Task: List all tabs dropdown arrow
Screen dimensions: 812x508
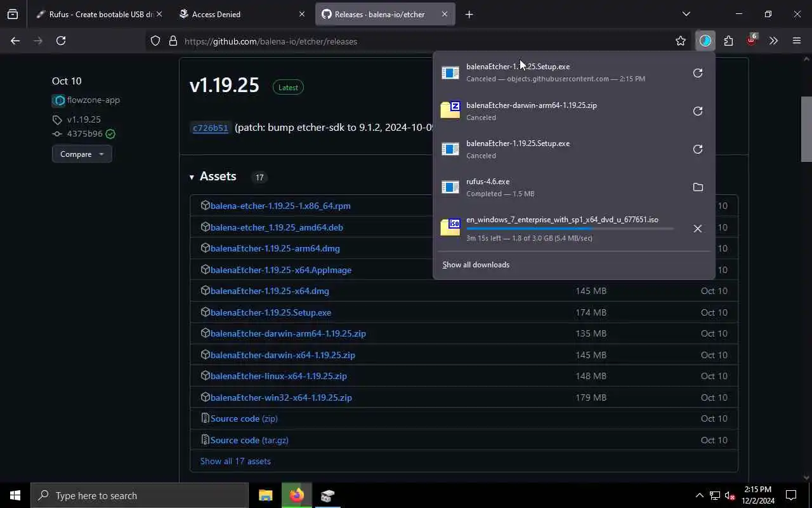Action: point(686,14)
